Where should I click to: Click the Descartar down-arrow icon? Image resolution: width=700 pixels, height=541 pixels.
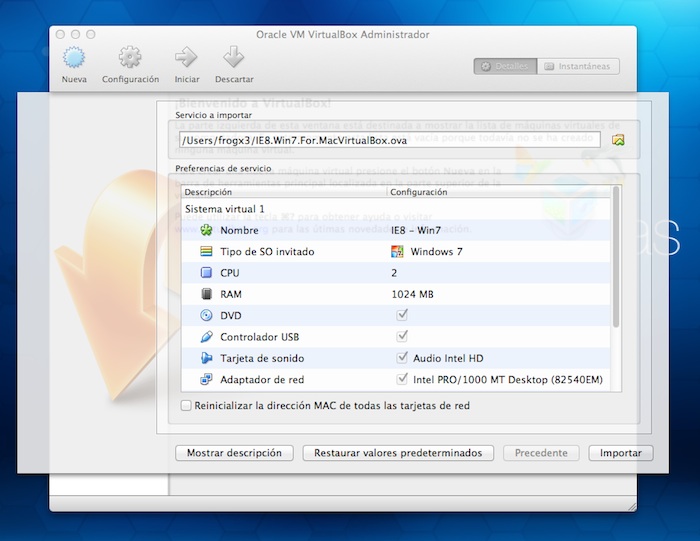click(x=234, y=58)
